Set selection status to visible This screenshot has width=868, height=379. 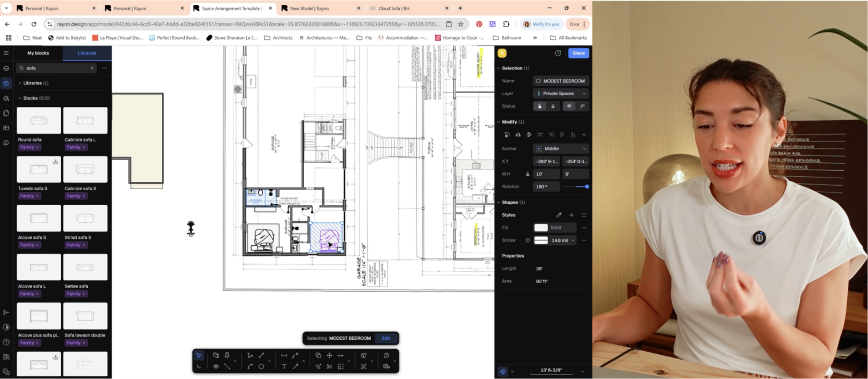(x=569, y=106)
